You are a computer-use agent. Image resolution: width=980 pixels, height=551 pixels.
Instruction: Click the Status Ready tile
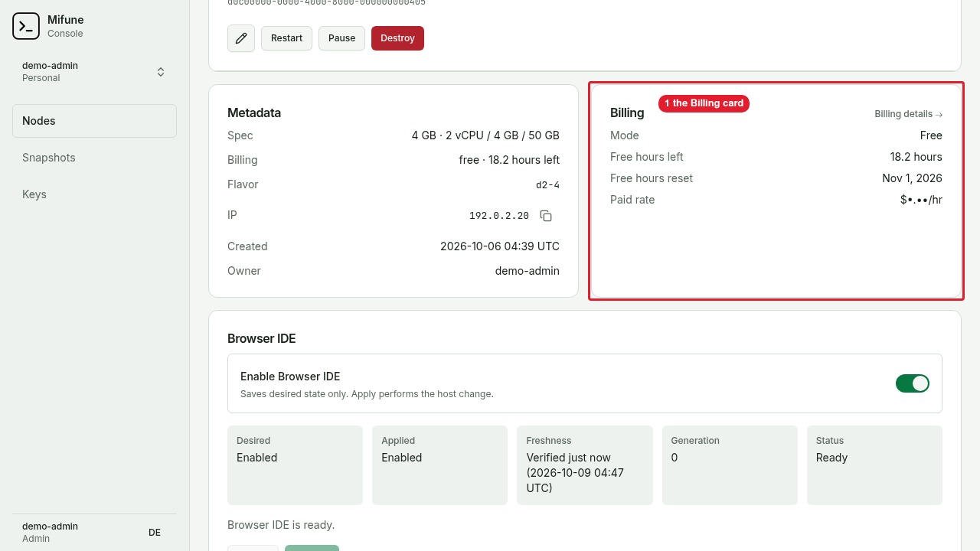tap(874, 465)
